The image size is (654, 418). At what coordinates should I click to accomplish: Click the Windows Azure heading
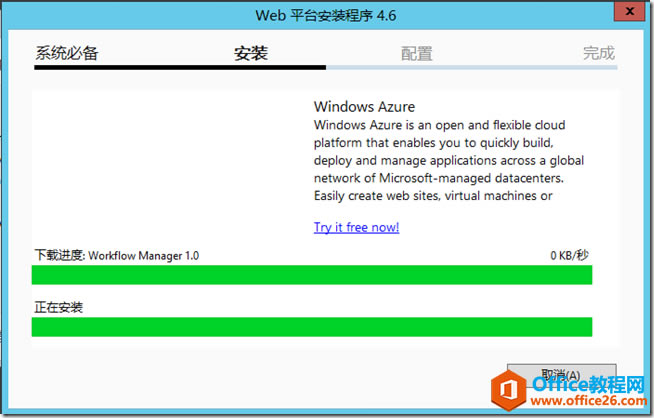(x=364, y=106)
